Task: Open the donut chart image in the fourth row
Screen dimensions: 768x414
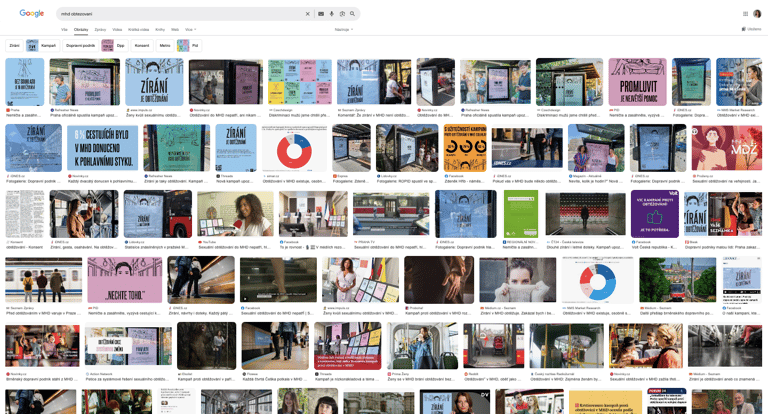Action: [598, 279]
